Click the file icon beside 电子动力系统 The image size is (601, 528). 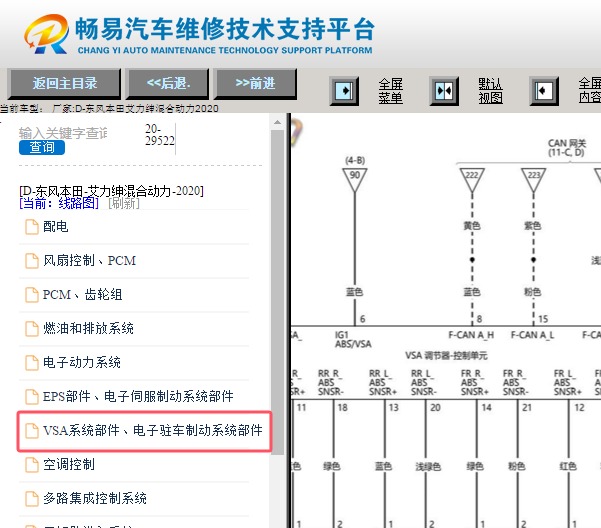pos(30,363)
